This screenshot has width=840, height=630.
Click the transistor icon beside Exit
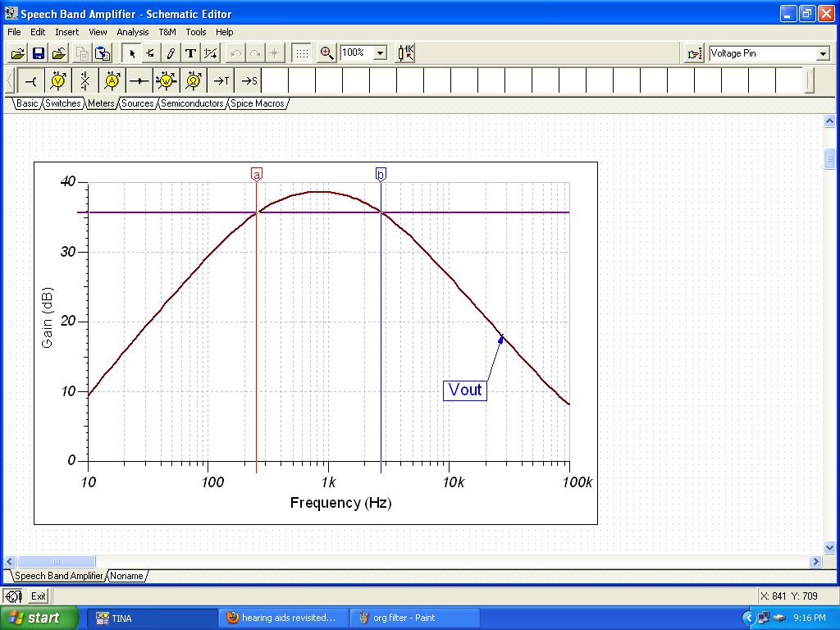coord(13,596)
